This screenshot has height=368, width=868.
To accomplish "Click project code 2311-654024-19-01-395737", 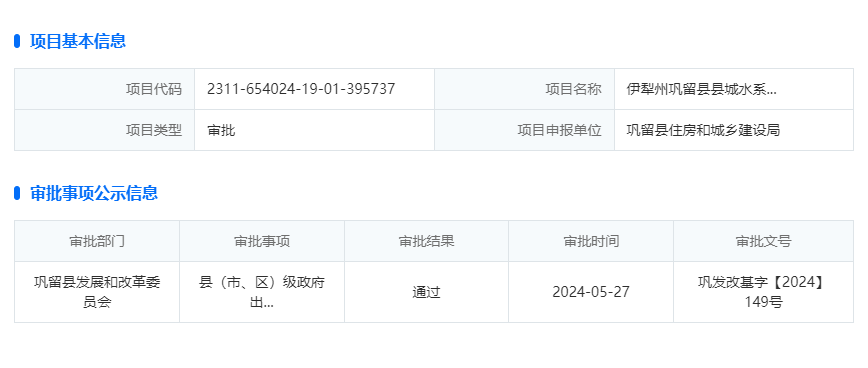I will 301,89.
